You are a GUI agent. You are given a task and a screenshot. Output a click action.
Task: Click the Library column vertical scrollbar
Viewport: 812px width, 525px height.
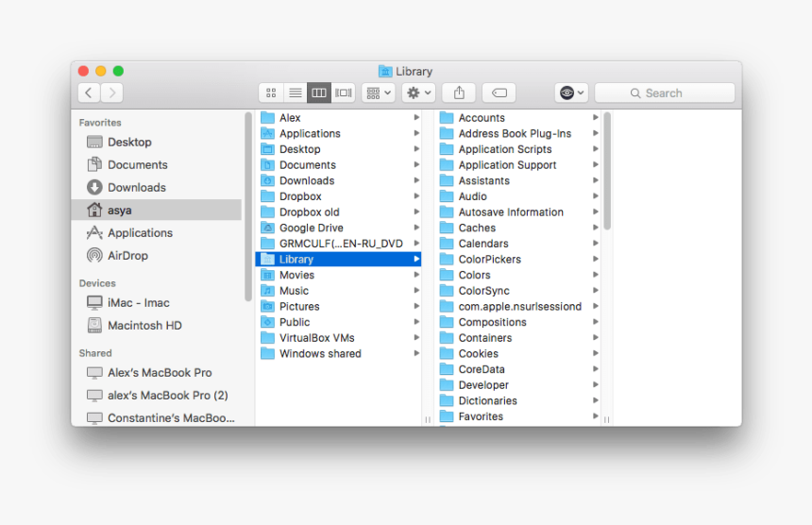[x=607, y=171]
